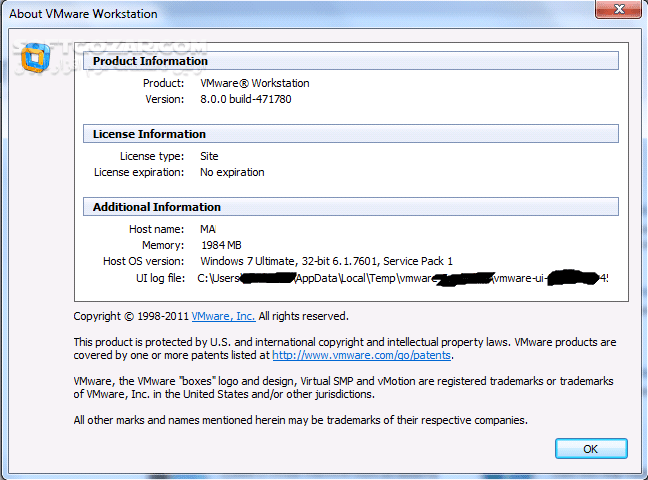The image size is (648, 480).
Task: Open the VMware, Inc. link
Action: (223, 316)
